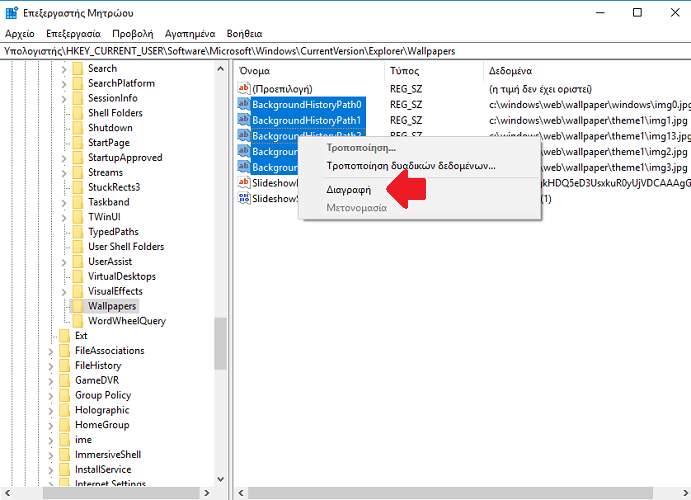Expand the StartupApproved key arrow
This screenshot has height=500, width=691.
point(64,158)
